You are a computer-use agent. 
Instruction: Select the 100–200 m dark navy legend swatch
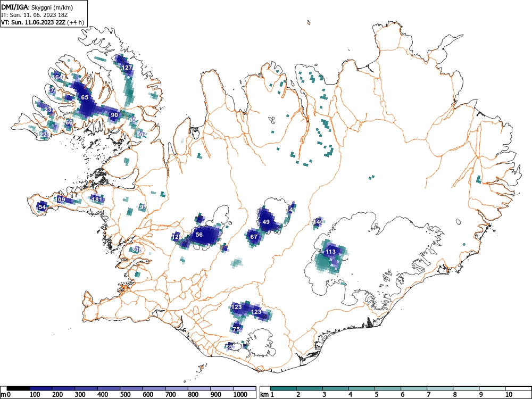tap(41, 388)
